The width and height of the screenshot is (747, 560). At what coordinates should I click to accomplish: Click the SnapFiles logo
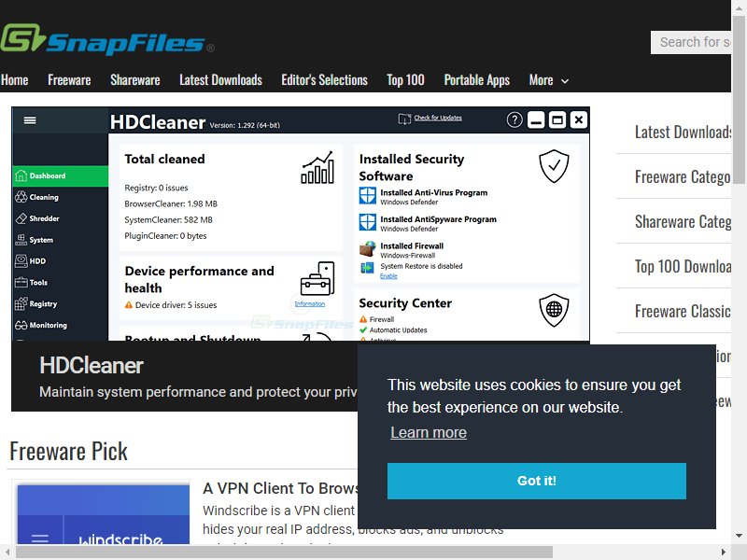(x=107, y=39)
